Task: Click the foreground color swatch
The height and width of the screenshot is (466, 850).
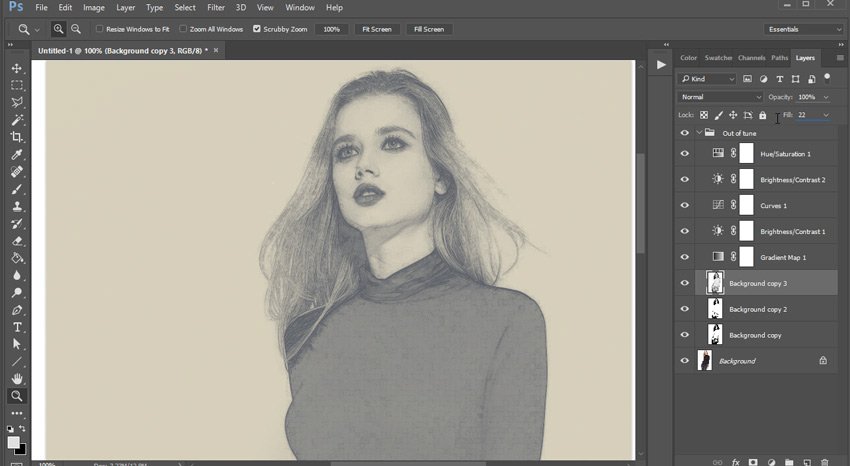Action: coord(14,442)
